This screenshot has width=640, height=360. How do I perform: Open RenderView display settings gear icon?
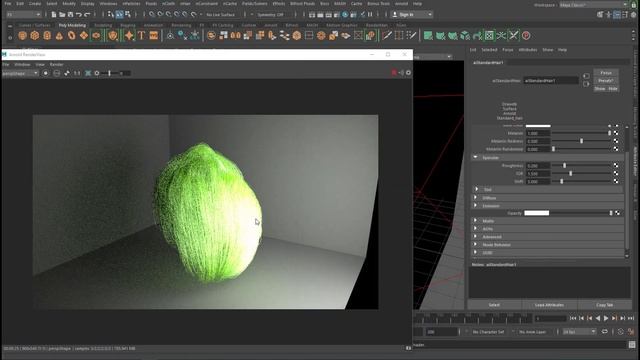(408, 73)
